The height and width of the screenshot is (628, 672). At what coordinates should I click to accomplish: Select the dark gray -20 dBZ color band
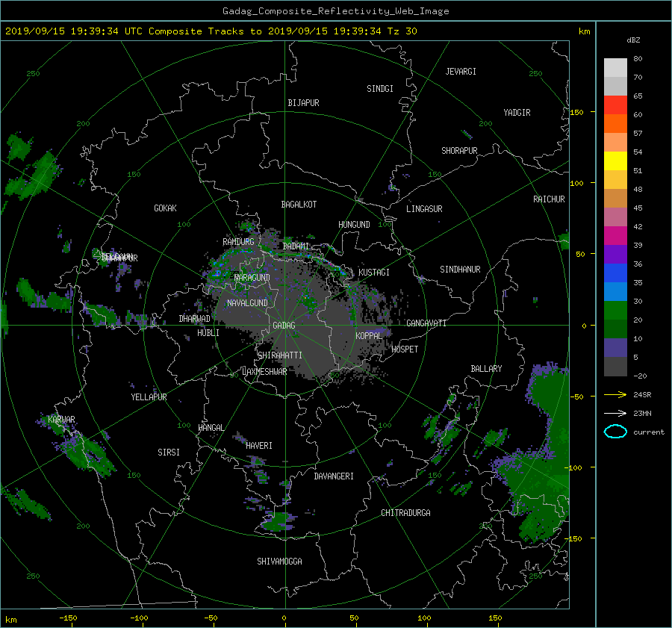pyautogui.click(x=615, y=367)
